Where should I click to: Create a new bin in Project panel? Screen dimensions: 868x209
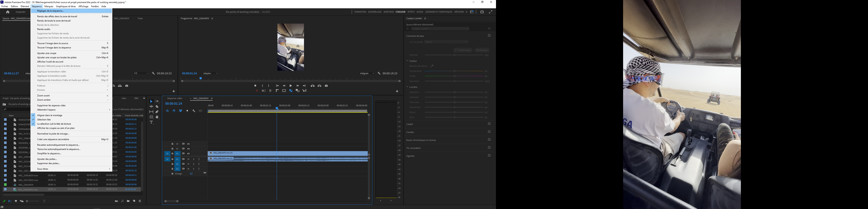128,201
